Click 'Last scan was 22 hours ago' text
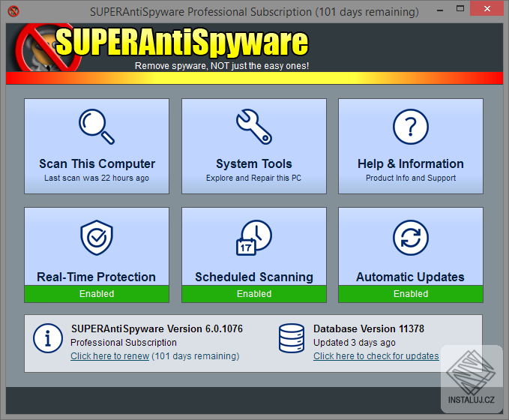Image resolution: width=509 pixels, height=420 pixels. coord(97,178)
